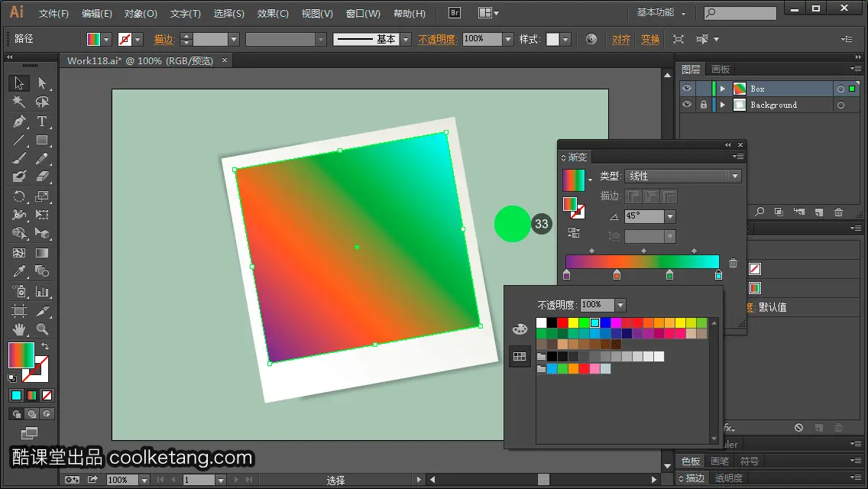The height and width of the screenshot is (489, 868).
Task: Click the reverse gradient icon
Action: click(x=574, y=233)
